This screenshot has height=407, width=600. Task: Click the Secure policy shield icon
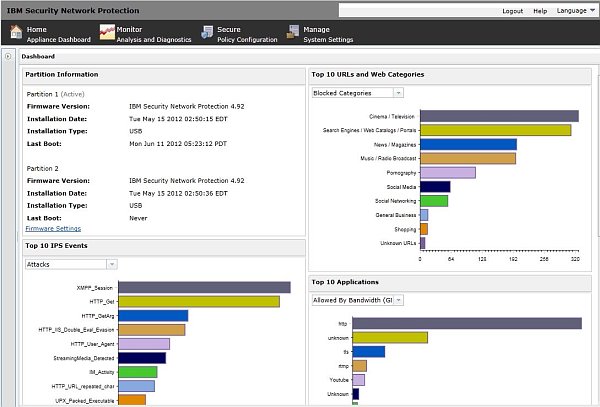click(207, 33)
